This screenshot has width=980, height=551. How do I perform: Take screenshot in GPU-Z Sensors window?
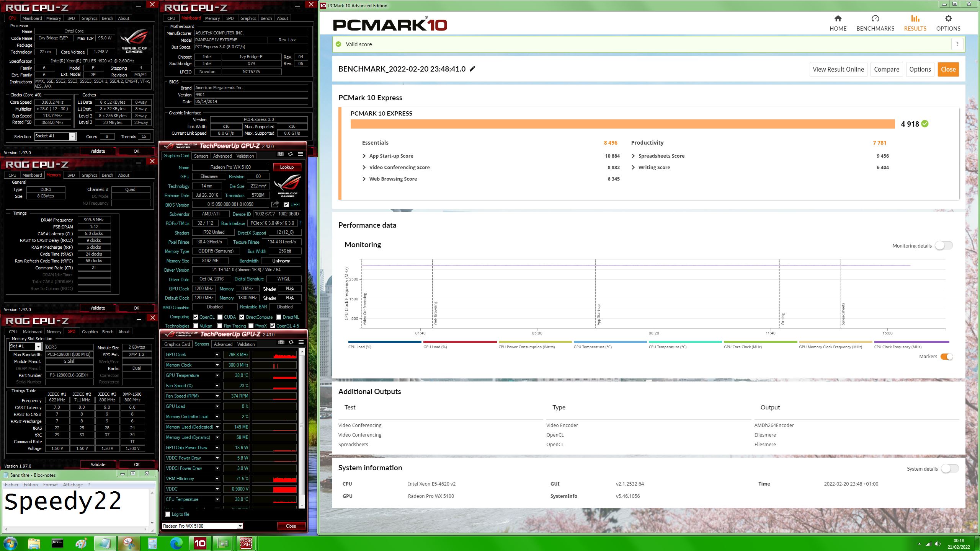[x=281, y=342]
